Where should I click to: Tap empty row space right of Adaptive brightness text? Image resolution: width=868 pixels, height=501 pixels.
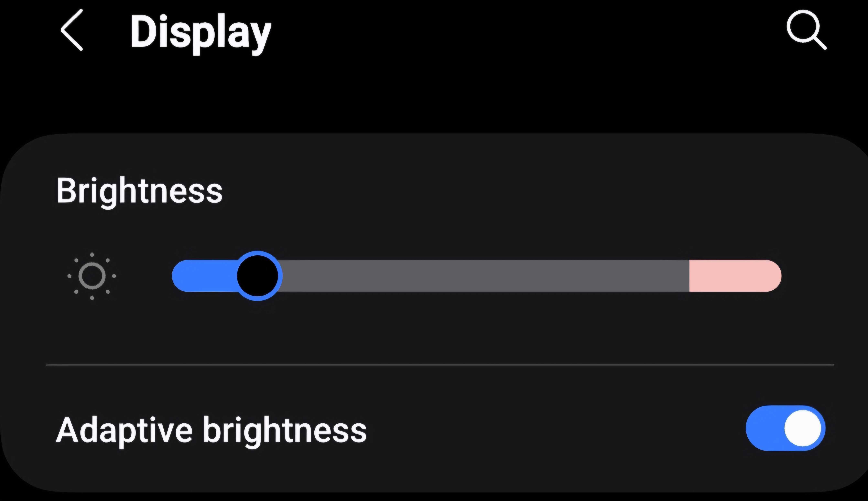click(x=551, y=430)
